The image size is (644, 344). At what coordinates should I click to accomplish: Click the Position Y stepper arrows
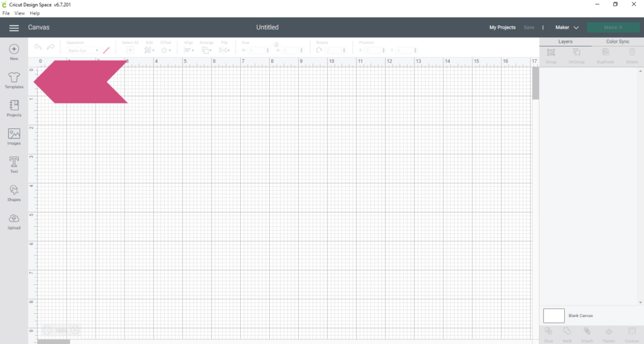point(415,50)
